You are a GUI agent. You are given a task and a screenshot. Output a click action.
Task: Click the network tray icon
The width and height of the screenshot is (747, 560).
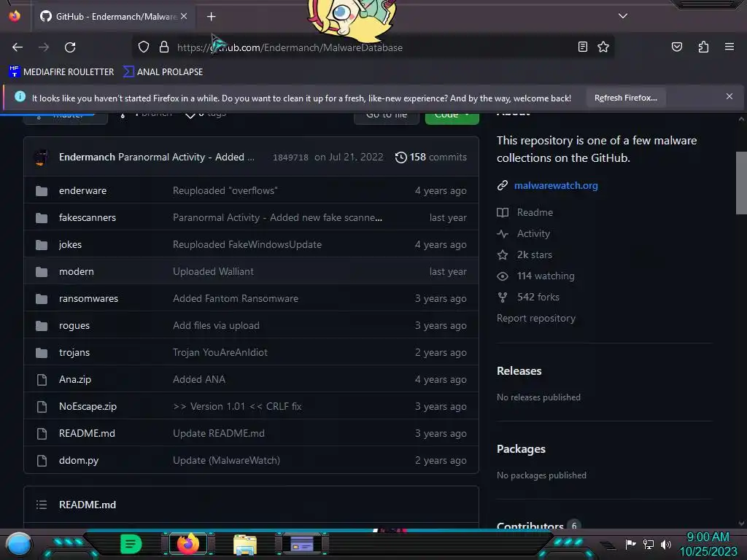pyautogui.click(x=648, y=544)
